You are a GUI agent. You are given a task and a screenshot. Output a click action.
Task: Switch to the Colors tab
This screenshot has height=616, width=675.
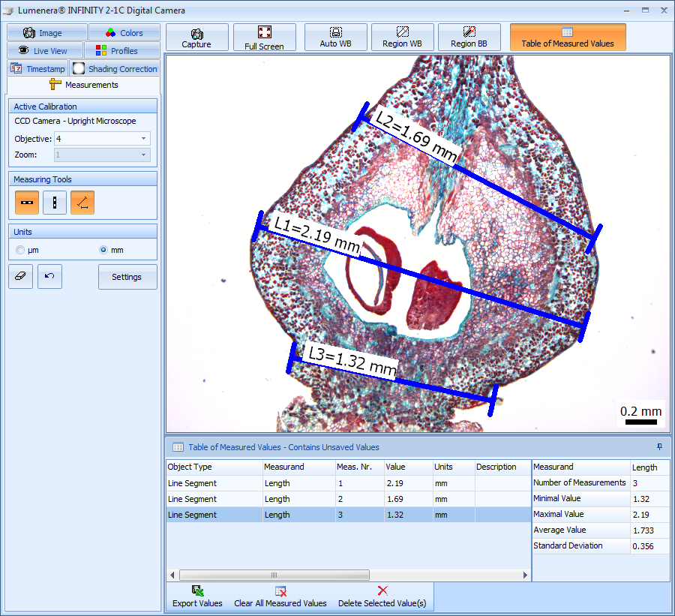click(x=124, y=32)
